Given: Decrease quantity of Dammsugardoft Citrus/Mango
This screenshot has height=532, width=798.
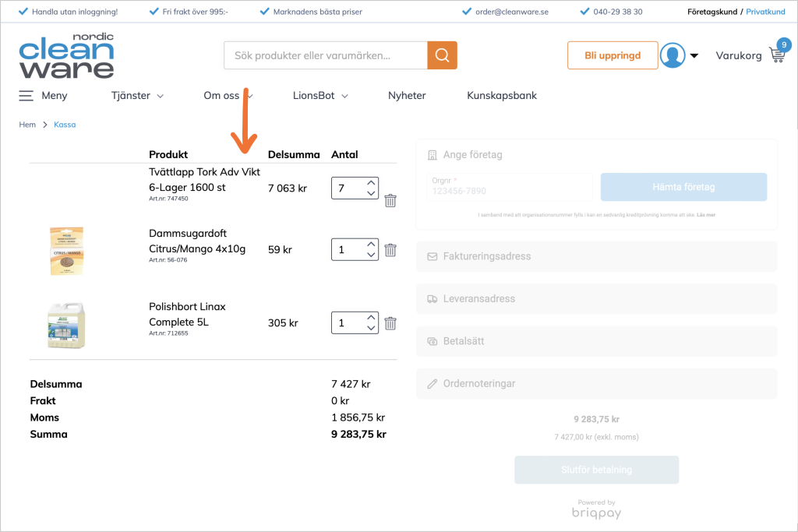Looking at the screenshot, I should pos(371,255).
